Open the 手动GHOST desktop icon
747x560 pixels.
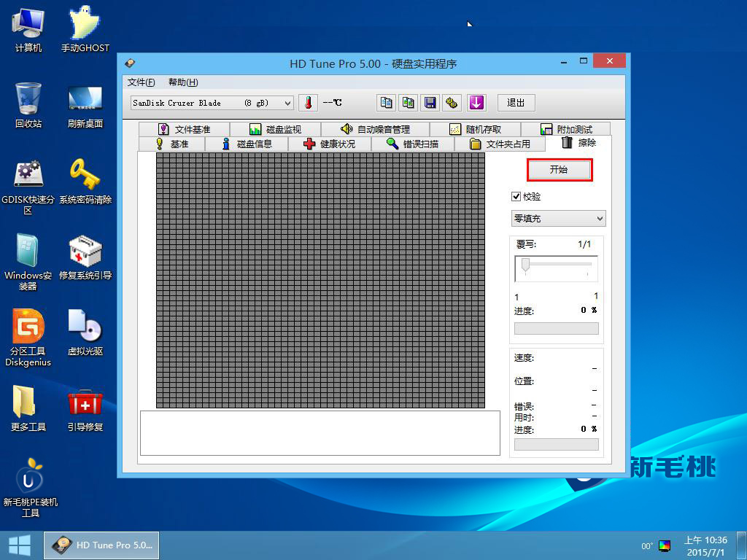pos(85,29)
